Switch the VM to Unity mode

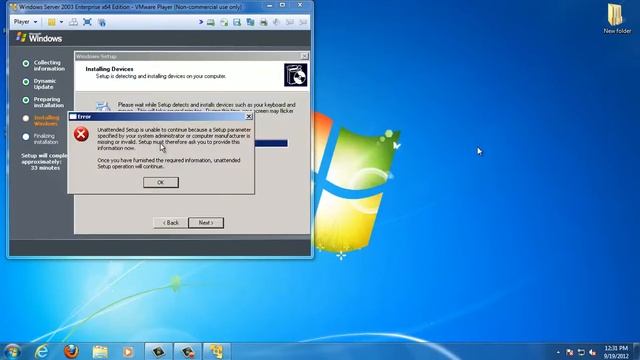point(102,22)
